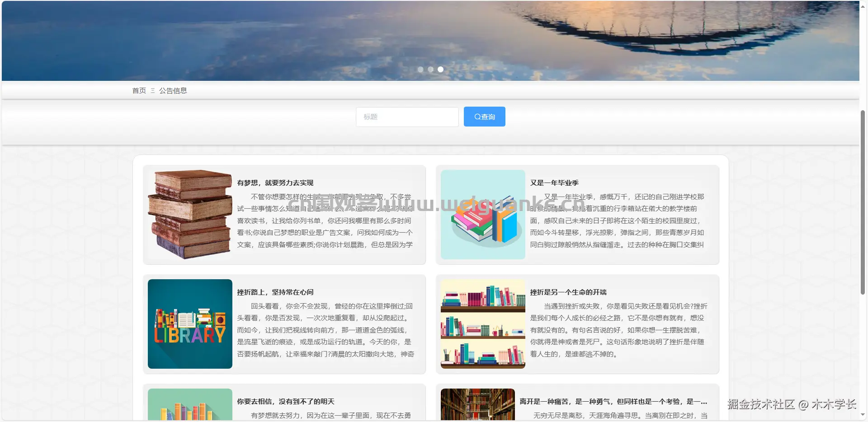Click the summary text starting 当遇到挫折或失败

[619, 330]
